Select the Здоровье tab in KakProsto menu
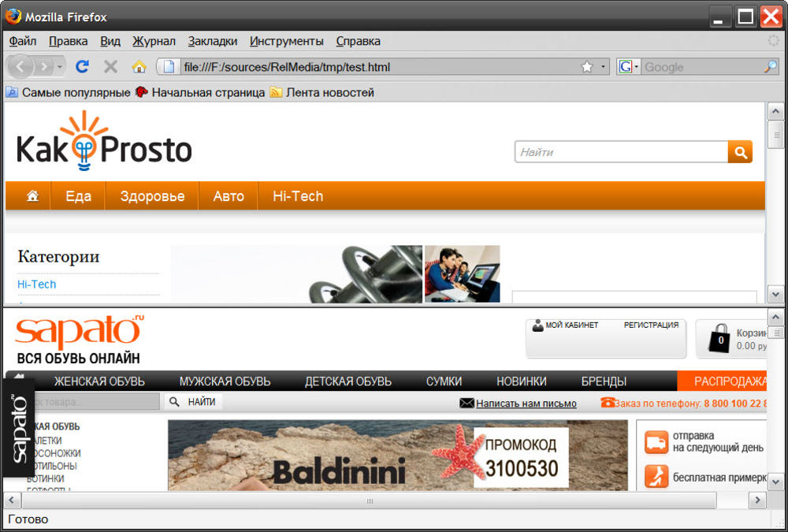Screen dimensions: 788x532 pos(152,196)
